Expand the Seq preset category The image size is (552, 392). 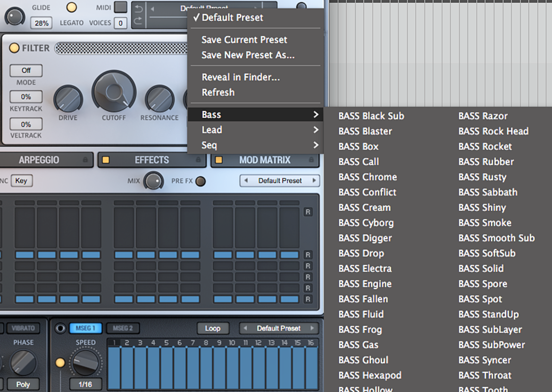[x=256, y=145]
